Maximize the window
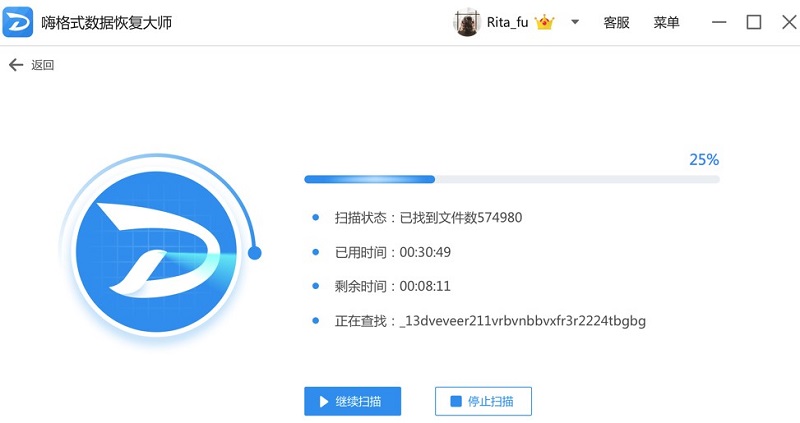The height and width of the screenshot is (423, 800). pyautogui.click(x=754, y=22)
